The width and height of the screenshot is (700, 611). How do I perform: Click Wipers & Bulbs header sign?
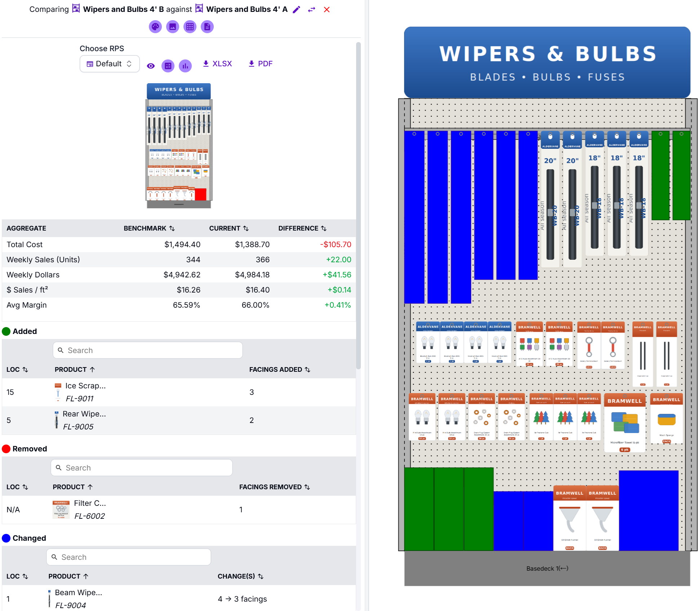point(547,62)
